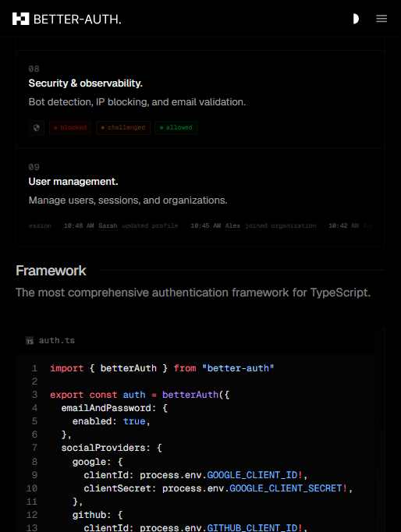Select the green 'allowed' badge
Screen dimensions: 401x532
point(176,128)
